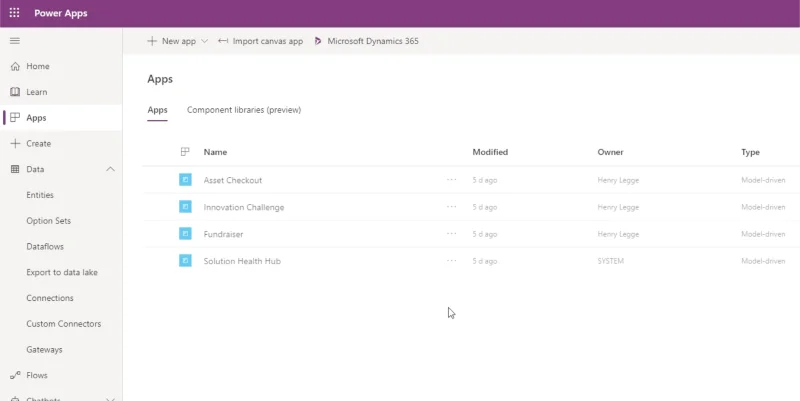The height and width of the screenshot is (401, 800).
Task: Collapse the navigation hamburger menu
Action: pos(15,41)
